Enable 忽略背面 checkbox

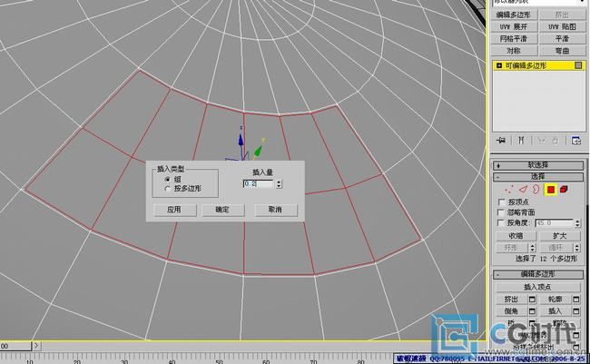pyautogui.click(x=501, y=212)
